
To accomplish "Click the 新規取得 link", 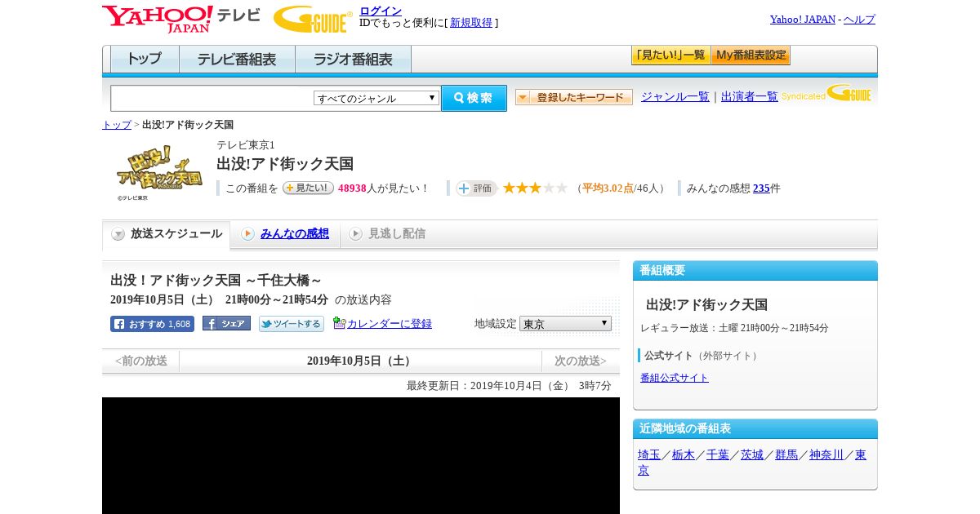I will pos(471,23).
